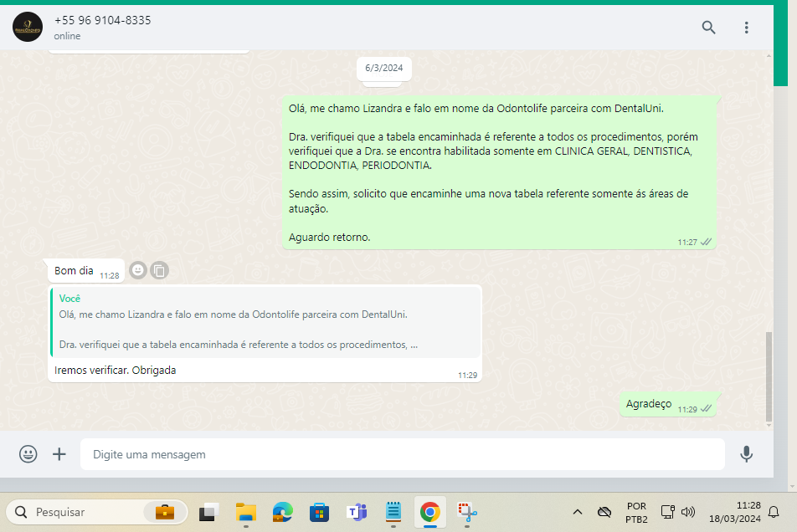Search within this WhatsApp conversation
The image size is (797, 532).
(x=708, y=28)
